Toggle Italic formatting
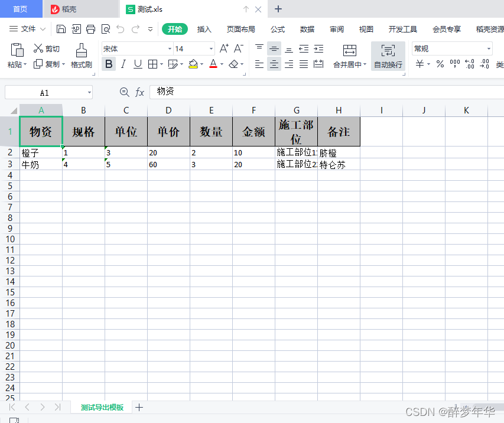Viewport: 504px width, 423px height. click(x=123, y=64)
